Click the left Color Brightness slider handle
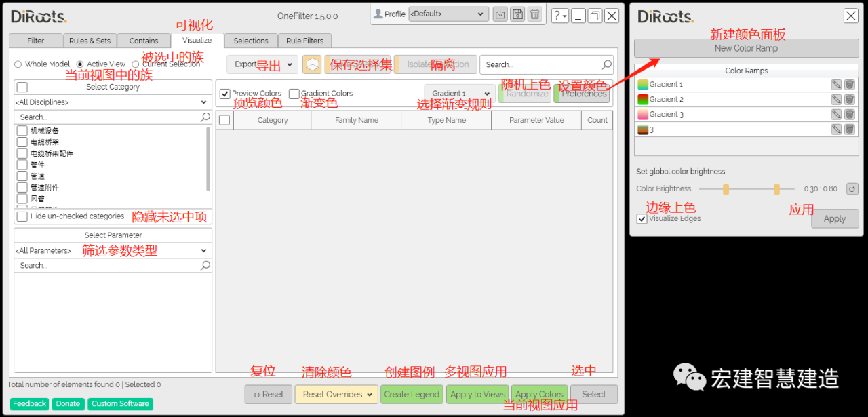 [x=726, y=189]
